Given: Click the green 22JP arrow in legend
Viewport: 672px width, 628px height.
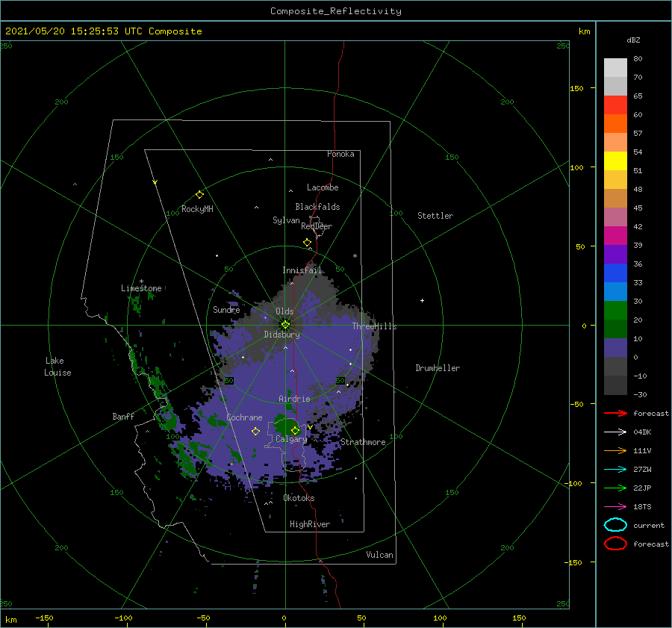Looking at the screenshot, I should (x=615, y=488).
